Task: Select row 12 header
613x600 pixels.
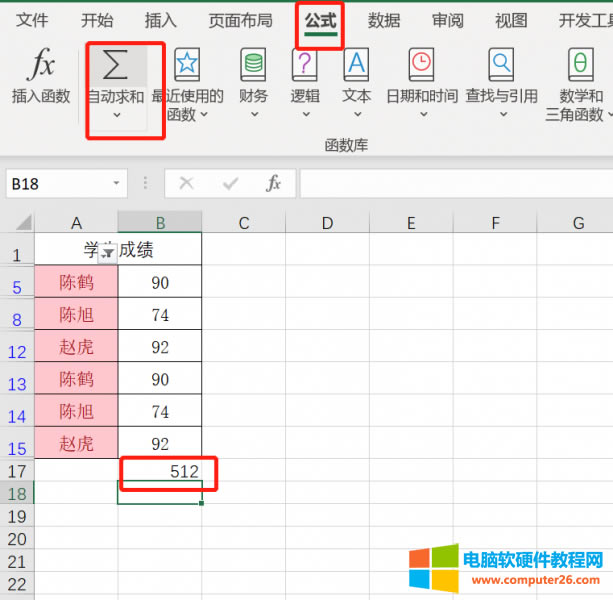Action: click(x=17, y=347)
